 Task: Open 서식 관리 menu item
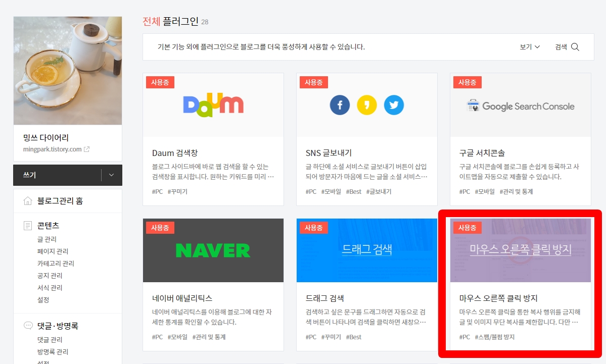click(50, 288)
